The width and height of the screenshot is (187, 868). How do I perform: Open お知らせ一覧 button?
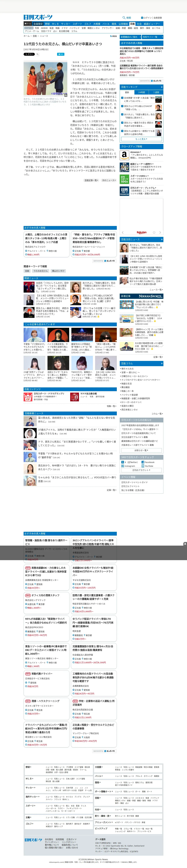[x=141, y=450]
